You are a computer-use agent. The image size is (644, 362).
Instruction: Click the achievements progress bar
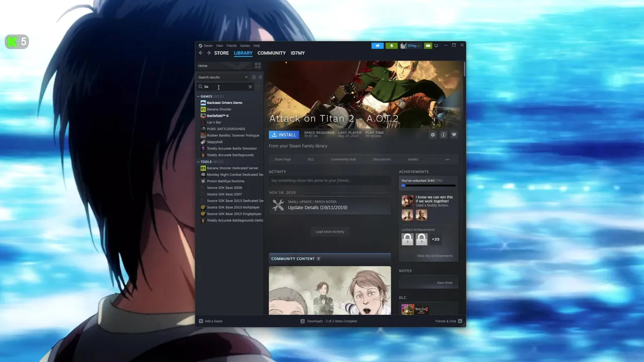click(x=428, y=186)
